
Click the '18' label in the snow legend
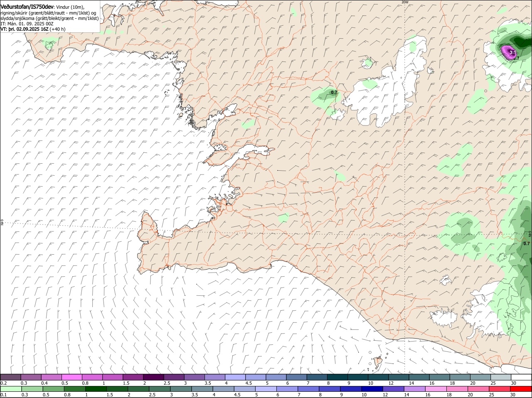click(x=452, y=383)
